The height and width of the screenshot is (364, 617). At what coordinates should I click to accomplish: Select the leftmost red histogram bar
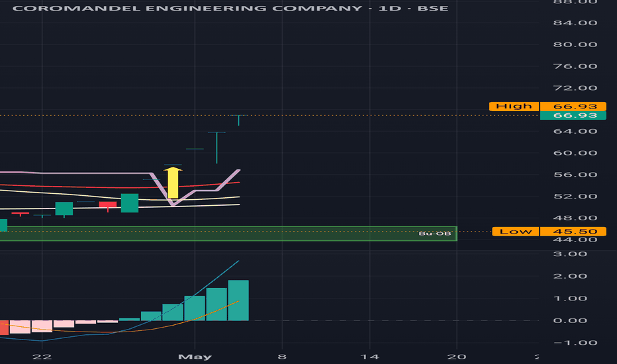[x=4, y=328]
